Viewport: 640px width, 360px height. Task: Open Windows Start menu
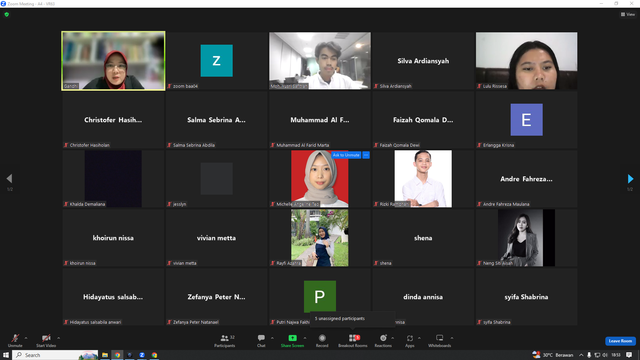[6, 355]
